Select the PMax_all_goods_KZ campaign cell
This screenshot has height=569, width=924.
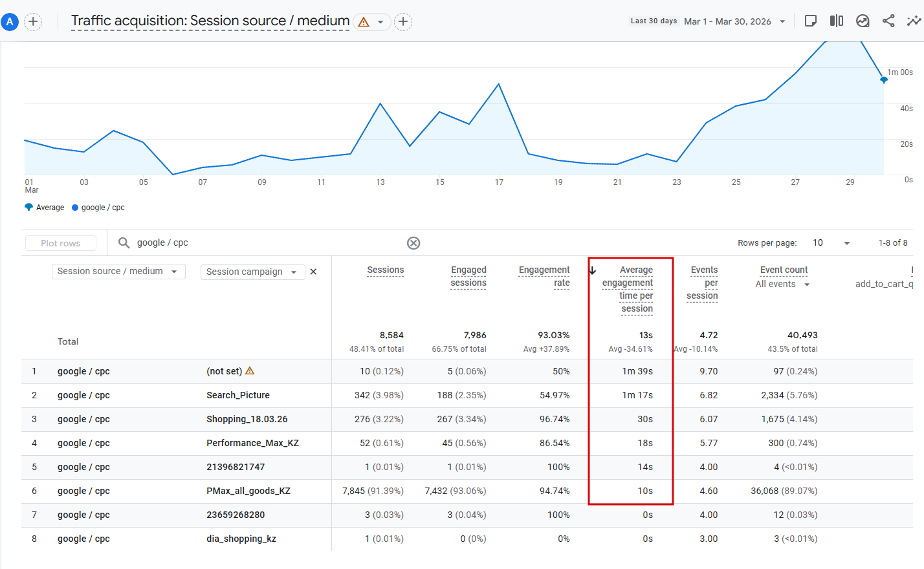[248, 491]
